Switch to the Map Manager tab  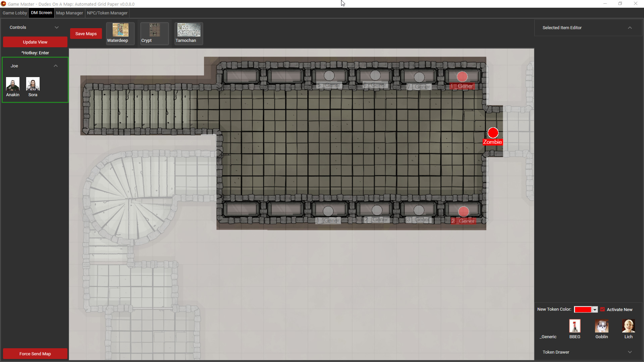[69, 12]
